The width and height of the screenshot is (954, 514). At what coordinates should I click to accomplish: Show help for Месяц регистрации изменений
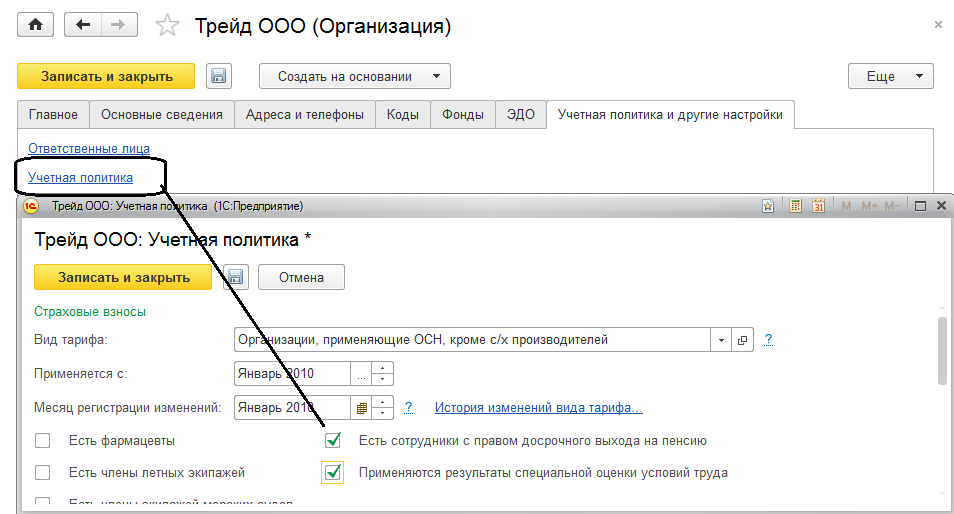click(x=409, y=408)
